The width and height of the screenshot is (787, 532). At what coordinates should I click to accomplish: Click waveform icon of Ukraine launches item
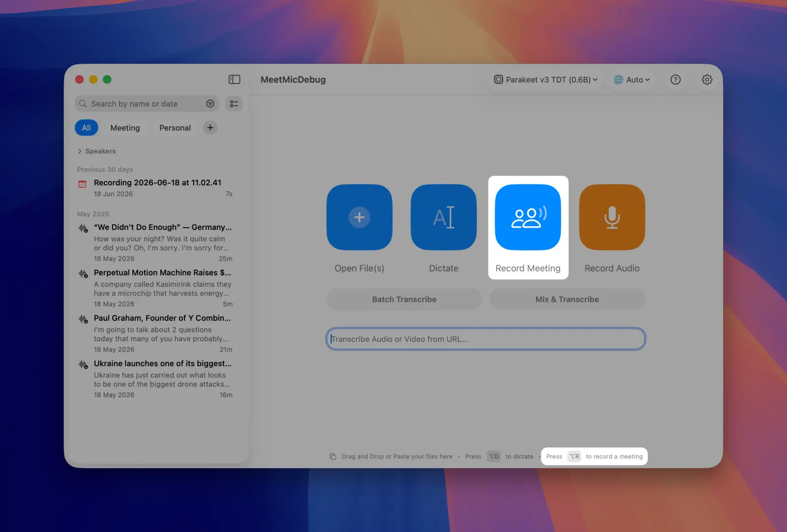pos(83,364)
